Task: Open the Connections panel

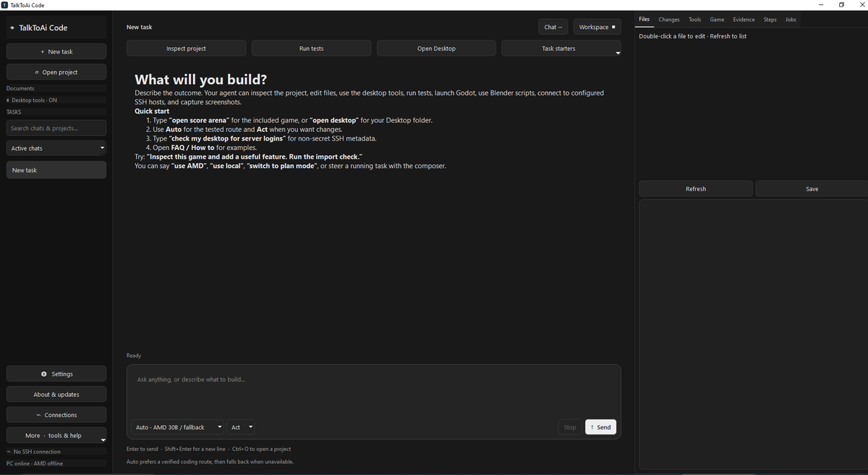Action: tap(56, 415)
